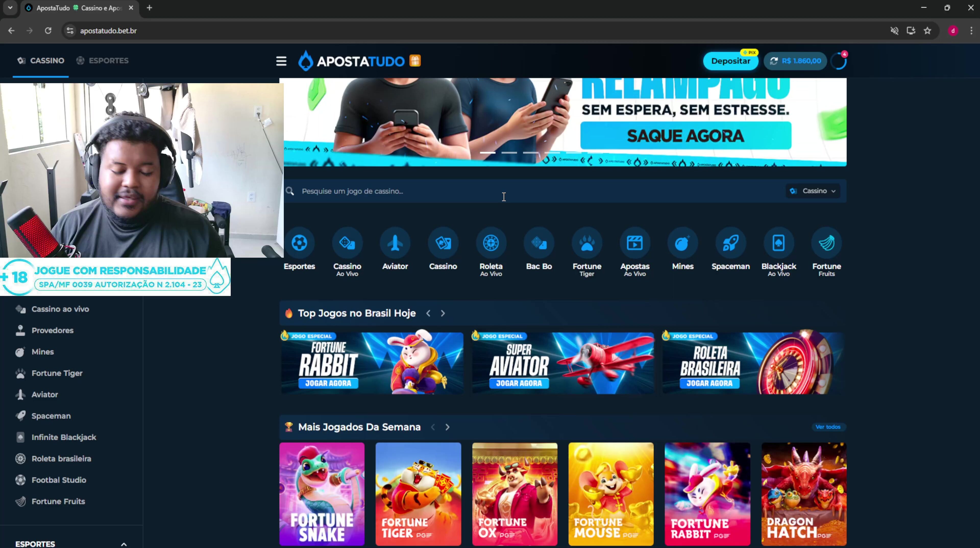Open the browser three-dot menu
This screenshot has width=980, height=548.
pyautogui.click(x=971, y=31)
